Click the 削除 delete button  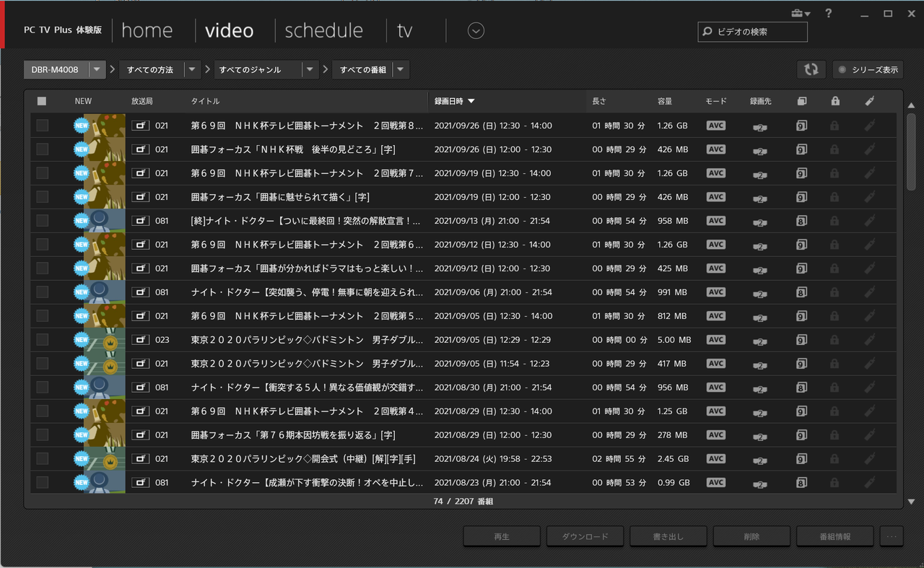click(751, 536)
